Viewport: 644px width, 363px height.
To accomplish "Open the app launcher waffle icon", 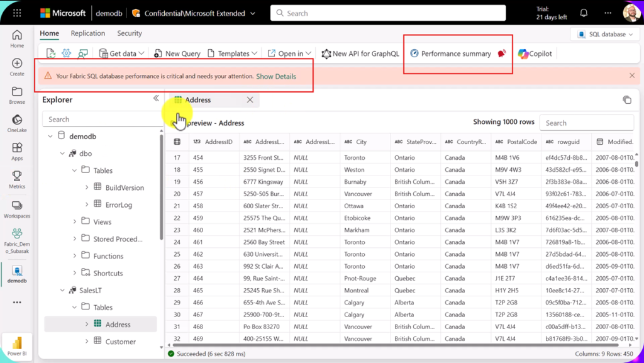I will pyautogui.click(x=17, y=13).
